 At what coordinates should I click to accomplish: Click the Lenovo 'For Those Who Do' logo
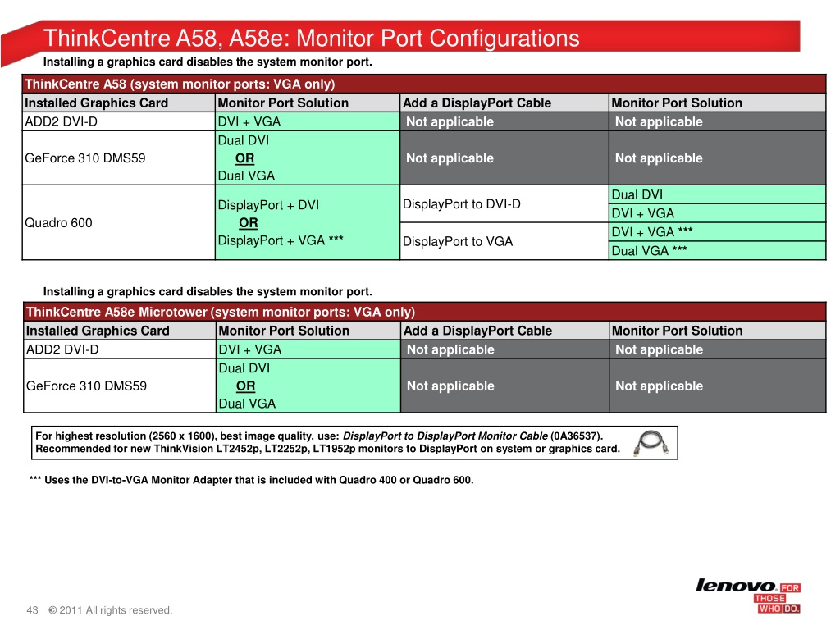point(748,596)
